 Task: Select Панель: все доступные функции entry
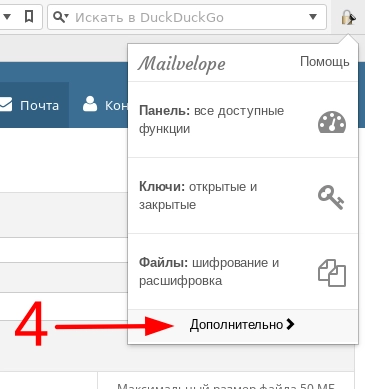pos(243,120)
